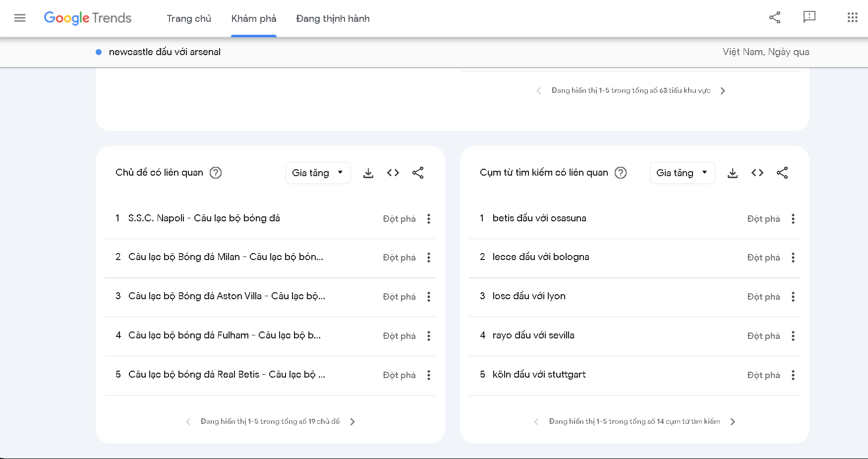Screen dimensions: 868x459
Task: Download related topics data as CSV
Action: [x=368, y=173]
